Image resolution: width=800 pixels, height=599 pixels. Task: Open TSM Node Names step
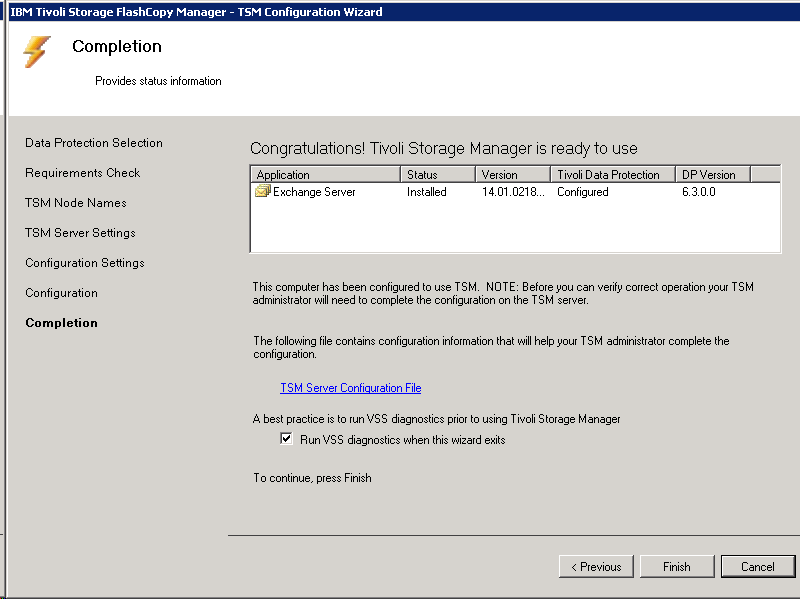point(76,203)
